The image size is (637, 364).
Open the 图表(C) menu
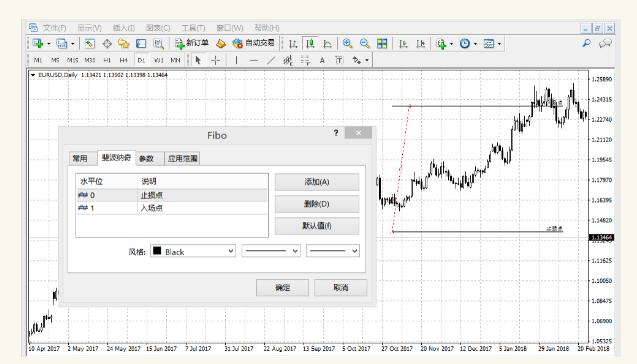(158, 28)
